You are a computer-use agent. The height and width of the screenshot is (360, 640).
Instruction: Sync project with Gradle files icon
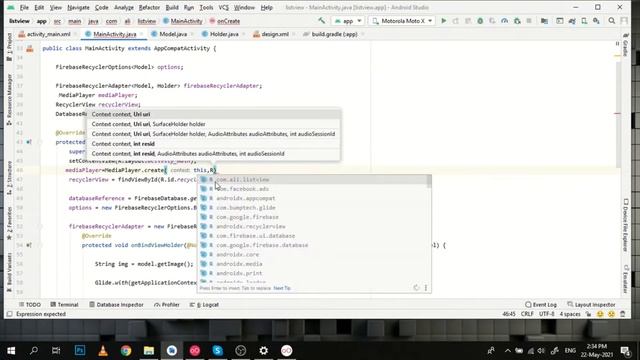[572, 21]
